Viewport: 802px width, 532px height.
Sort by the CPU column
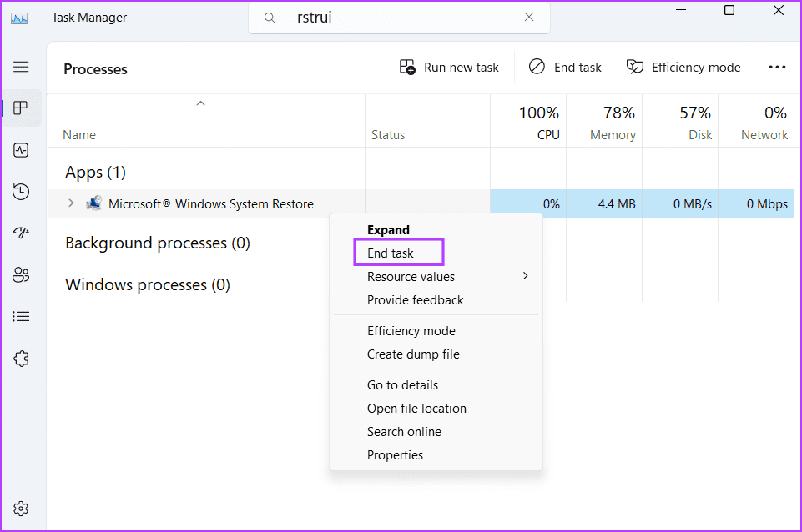click(x=528, y=122)
